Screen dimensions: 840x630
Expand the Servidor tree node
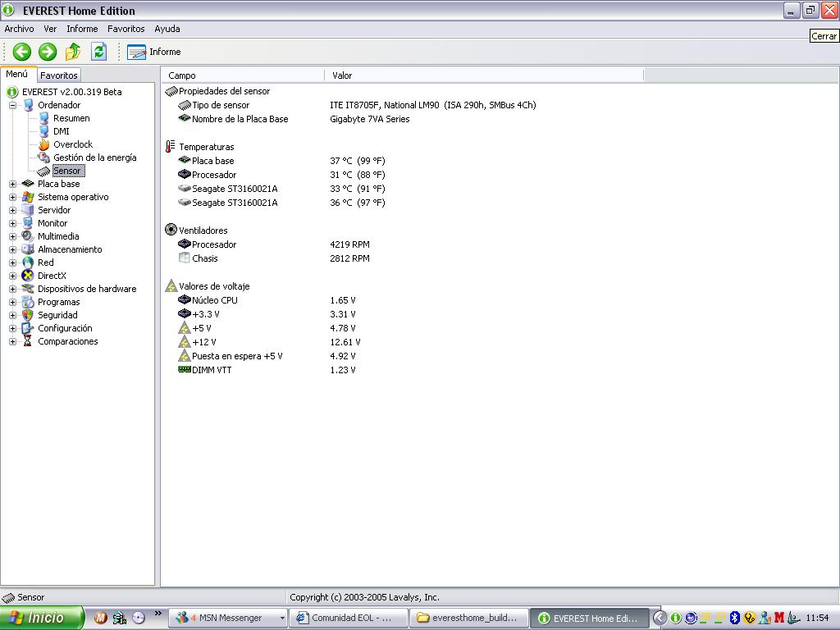[12, 210]
